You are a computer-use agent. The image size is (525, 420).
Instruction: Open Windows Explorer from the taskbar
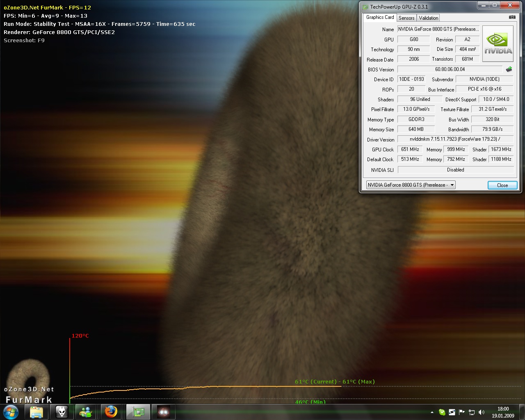pyautogui.click(x=37, y=412)
